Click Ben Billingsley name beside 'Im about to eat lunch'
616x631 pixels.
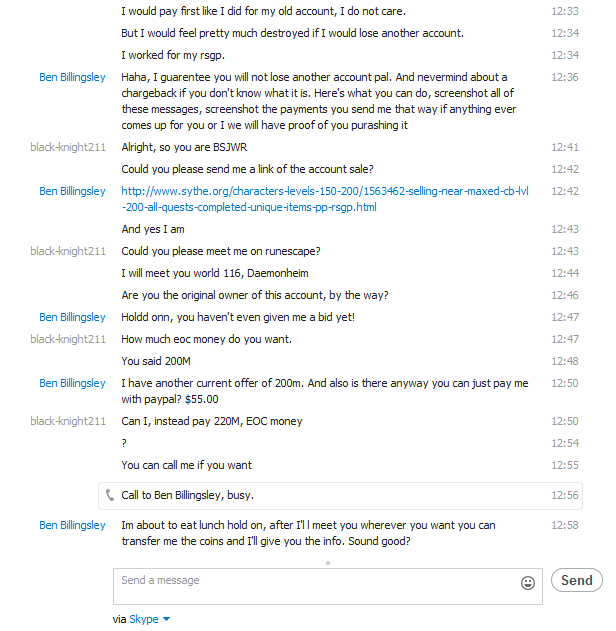[72, 525]
